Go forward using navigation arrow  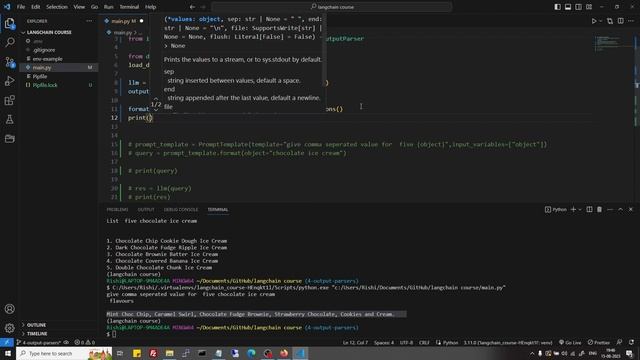(203, 7)
